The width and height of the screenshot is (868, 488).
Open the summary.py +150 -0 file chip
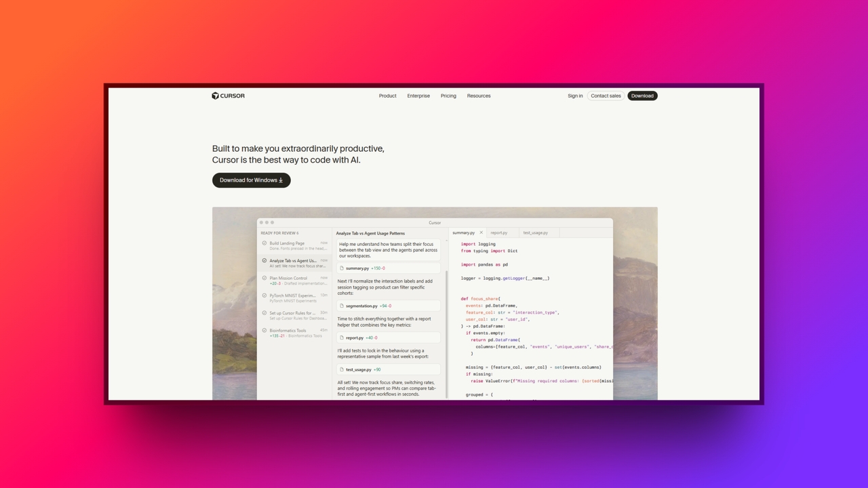pos(389,268)
